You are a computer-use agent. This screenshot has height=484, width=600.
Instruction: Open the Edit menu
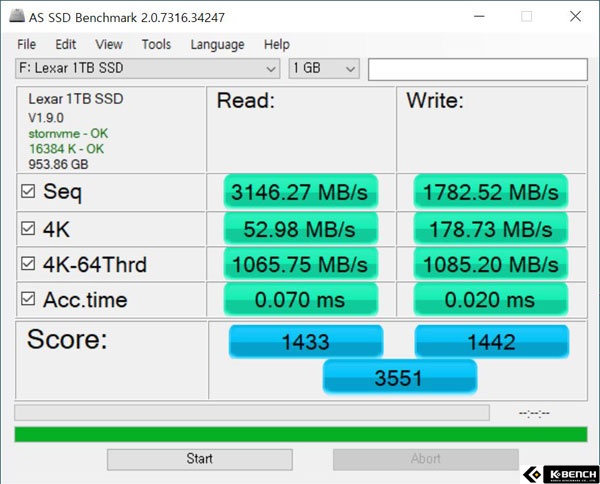65,44
